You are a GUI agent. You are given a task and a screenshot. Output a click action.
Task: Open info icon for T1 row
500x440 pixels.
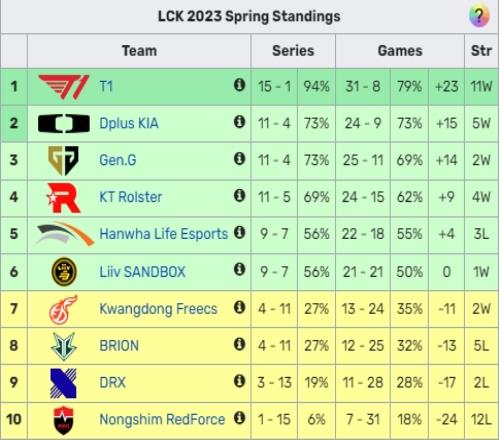click(x=239, y=85)
